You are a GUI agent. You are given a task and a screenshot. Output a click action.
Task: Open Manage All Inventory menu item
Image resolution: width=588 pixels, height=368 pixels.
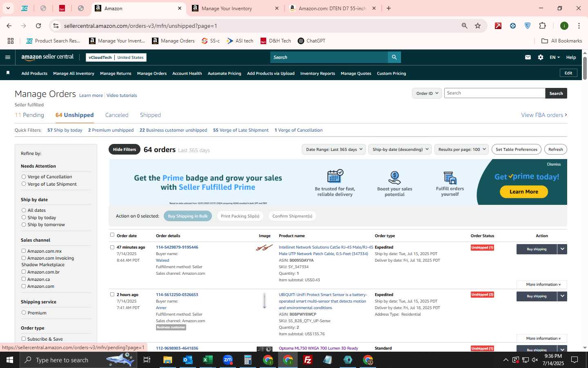73,74
